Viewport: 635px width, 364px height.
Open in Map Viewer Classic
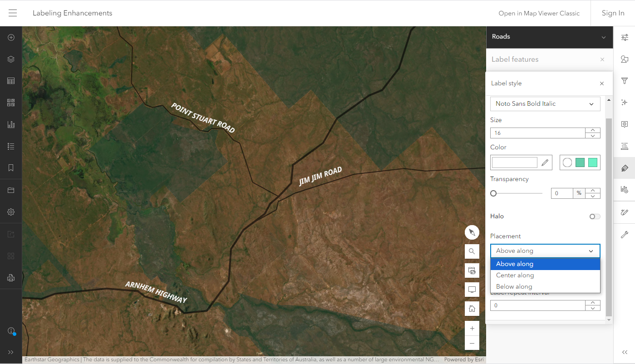(539, 13)
